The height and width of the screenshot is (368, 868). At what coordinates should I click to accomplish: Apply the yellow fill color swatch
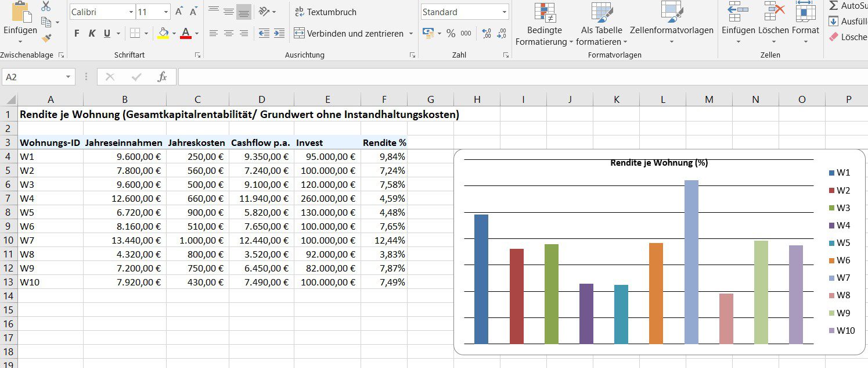point(163,34)
